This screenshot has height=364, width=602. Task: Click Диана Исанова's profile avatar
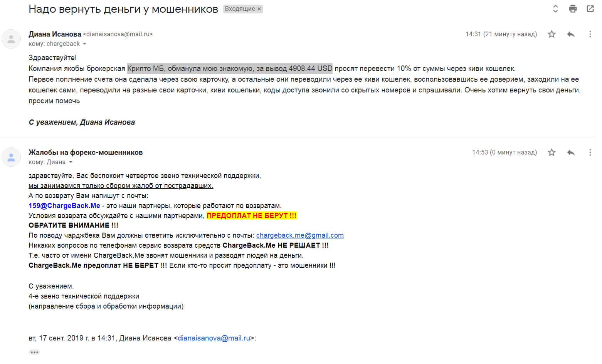(x=11, y=39)
